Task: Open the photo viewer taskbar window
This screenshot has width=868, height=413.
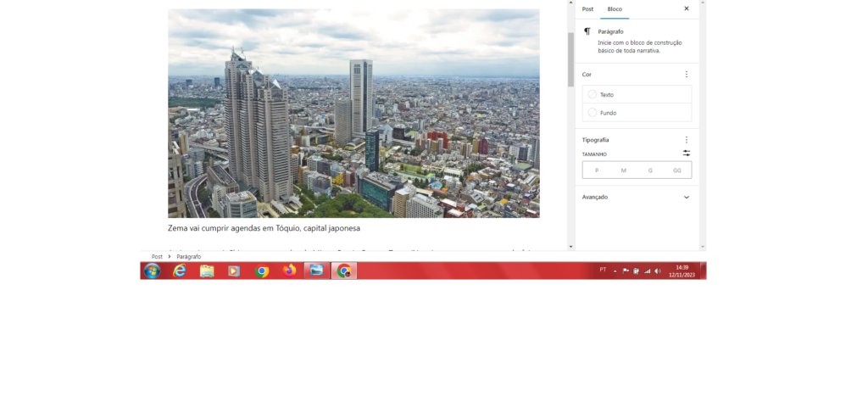Action: [x=317, y=271]
